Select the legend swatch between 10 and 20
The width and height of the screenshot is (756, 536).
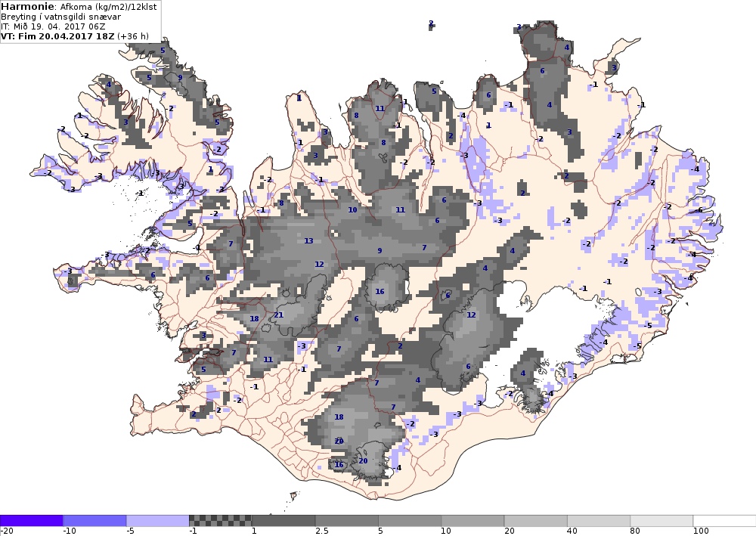pos(472,521)
